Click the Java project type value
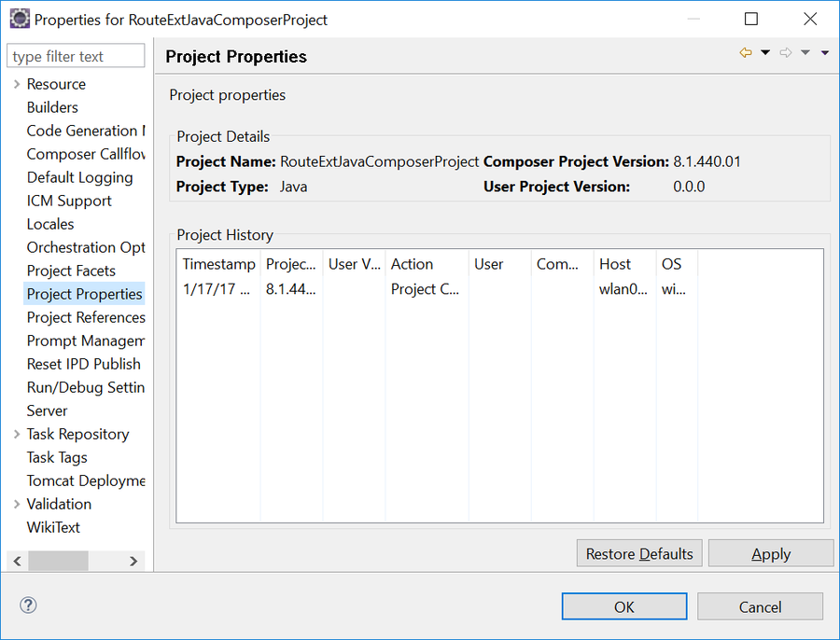 [293, 187]
